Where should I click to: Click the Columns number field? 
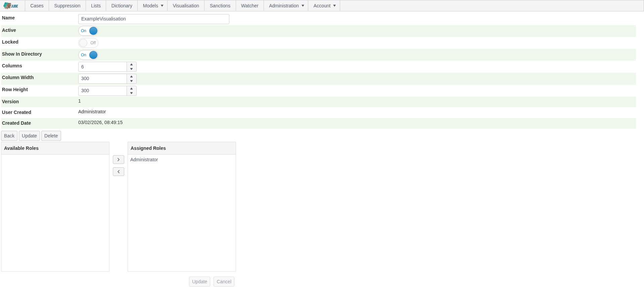(102, 67)
